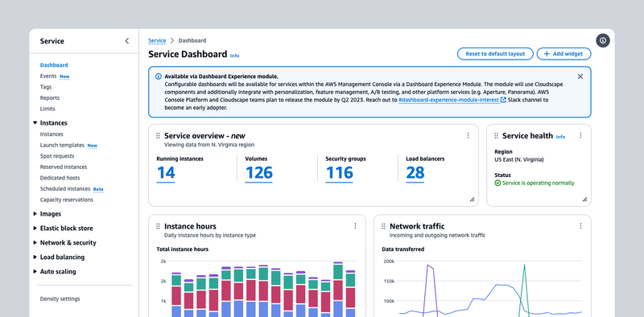Click the Service overview resize handle

pyautogui.click(x=472, y=200)
